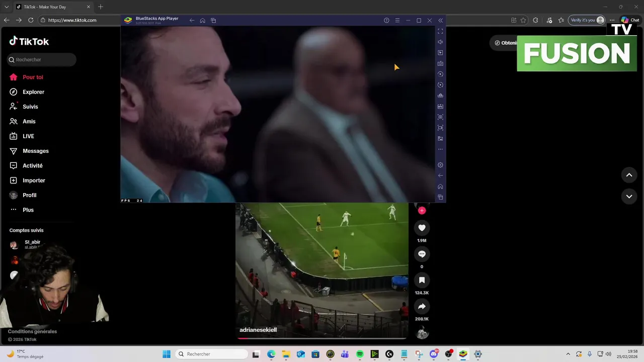The width and height of the screenshot is (644, 362).
Task: Open Windows Start menu
Action: pos(167,354)
